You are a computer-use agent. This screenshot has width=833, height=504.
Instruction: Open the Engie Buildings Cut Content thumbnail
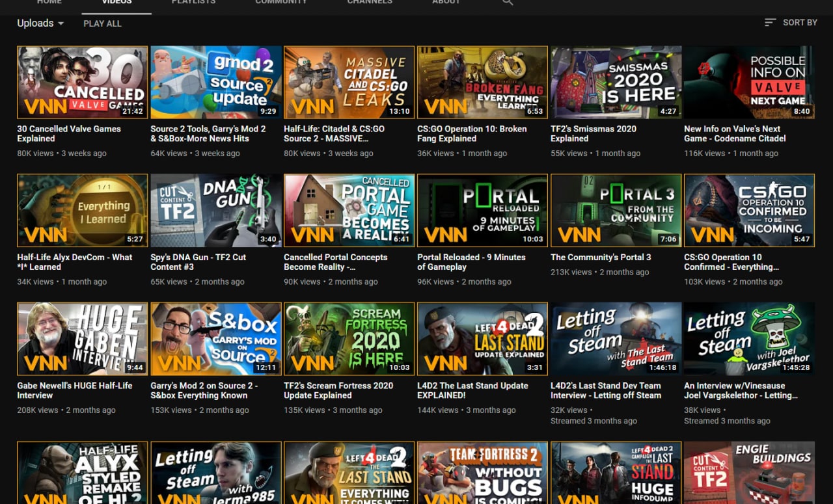[x=749, y=473]
